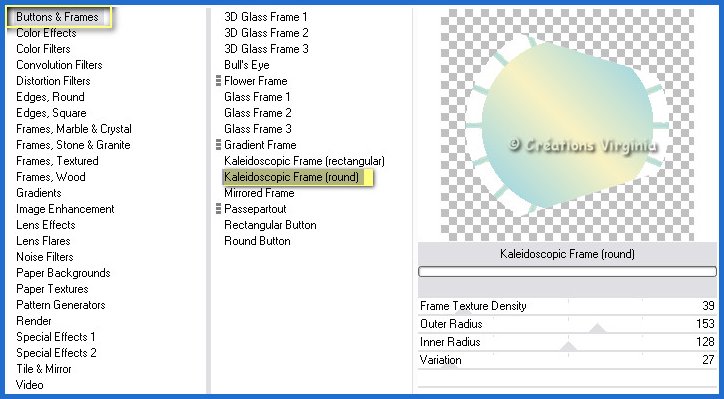Select the Round Button filter

pyautogui.click(x=257, y=241)
